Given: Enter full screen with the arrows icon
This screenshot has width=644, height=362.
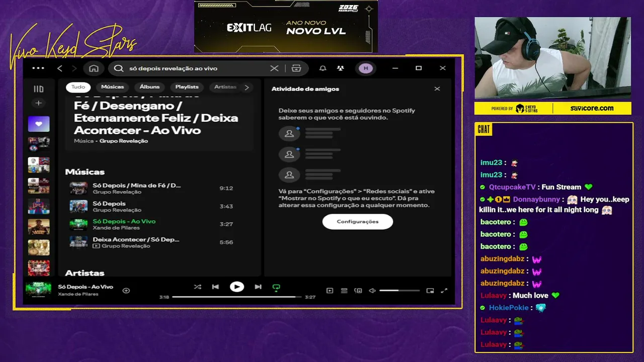Looking at the screenshot, I should [x=444, y=290].
